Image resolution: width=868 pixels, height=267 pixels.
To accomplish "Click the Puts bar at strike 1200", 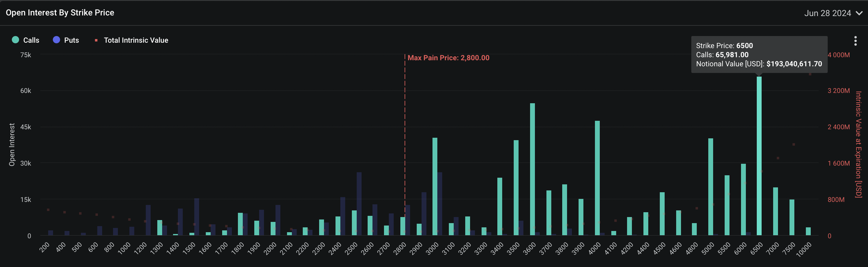I will pos(148,220).
